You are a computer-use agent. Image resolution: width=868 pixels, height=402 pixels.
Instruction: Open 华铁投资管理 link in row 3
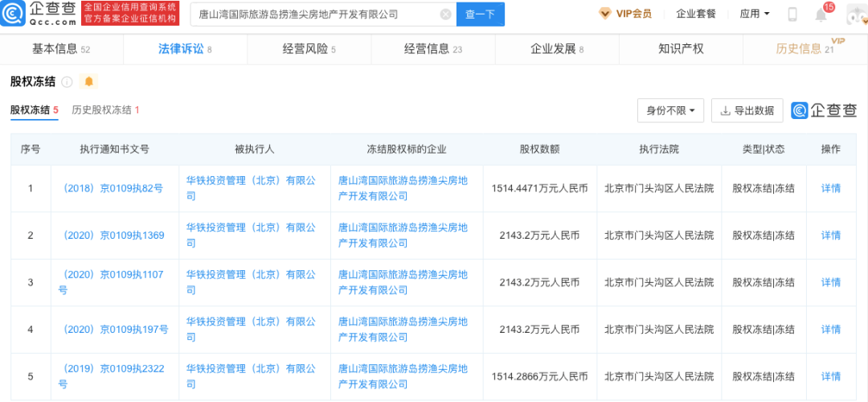(x=251, y=282)
